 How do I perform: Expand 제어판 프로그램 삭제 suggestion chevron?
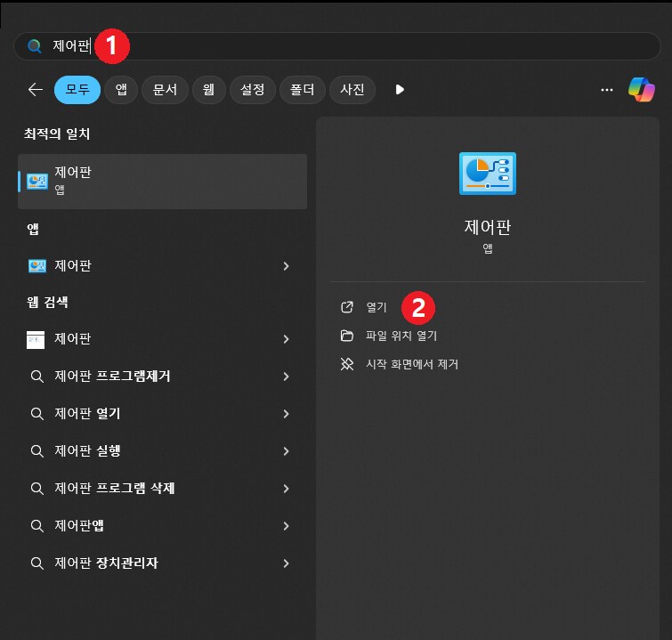click(287, 489)
